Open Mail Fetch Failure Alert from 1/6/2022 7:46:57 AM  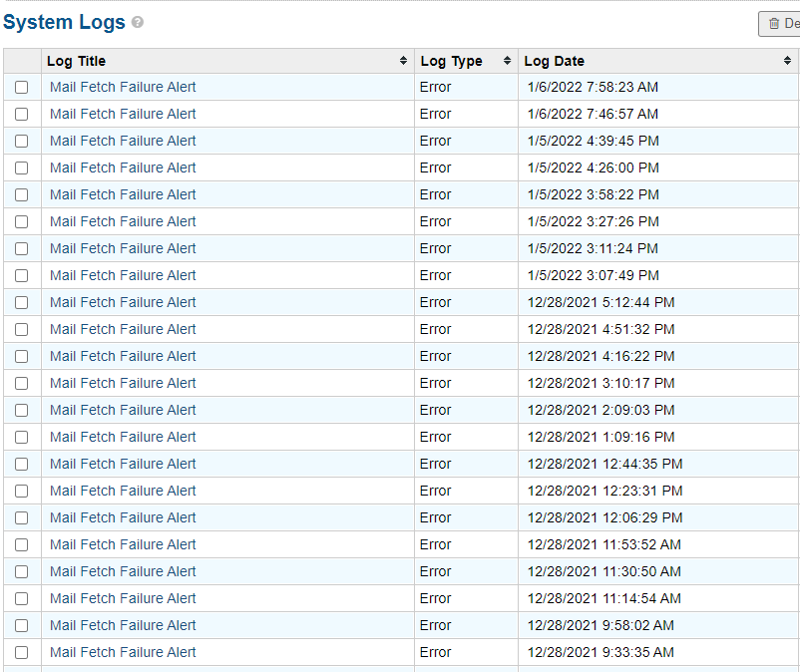[x=123, y=114]
